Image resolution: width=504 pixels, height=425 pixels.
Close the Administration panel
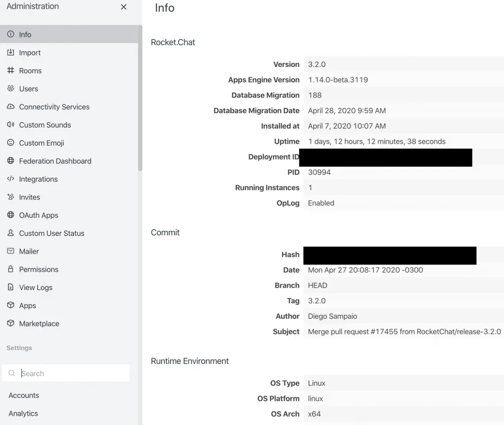pyautogui.click(x=124, y=7)
